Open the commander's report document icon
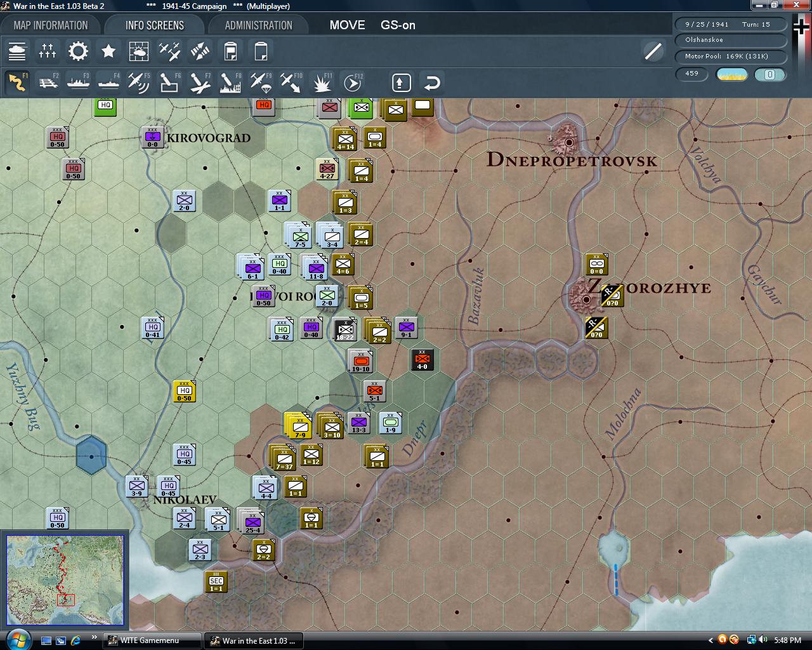Screen dimensions: 812x650 (230, 51)
